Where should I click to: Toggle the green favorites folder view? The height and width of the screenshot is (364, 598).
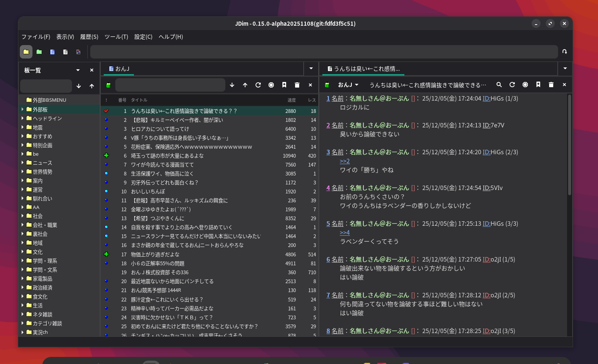click(x=39, y=52)
